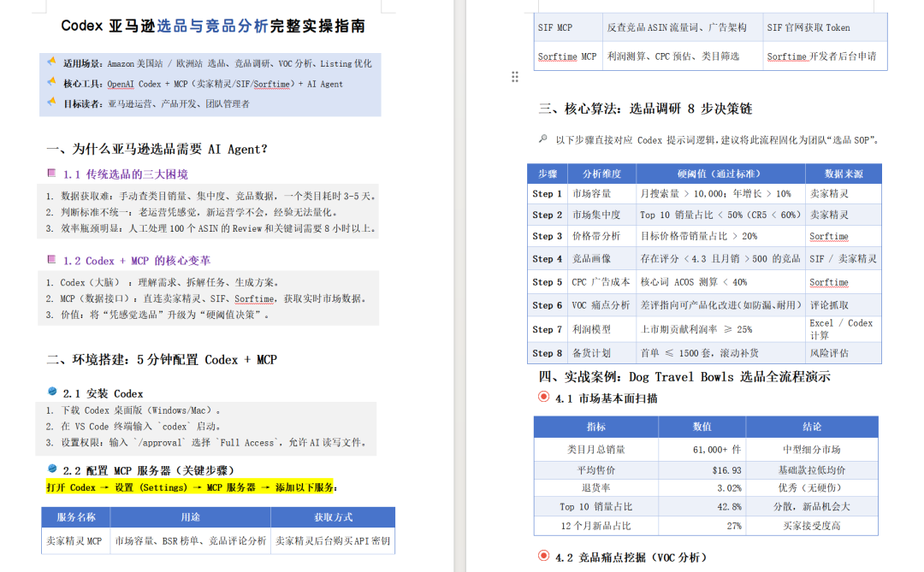Click table header 指标
Screen dimensions: 924x572
(595, 427)
